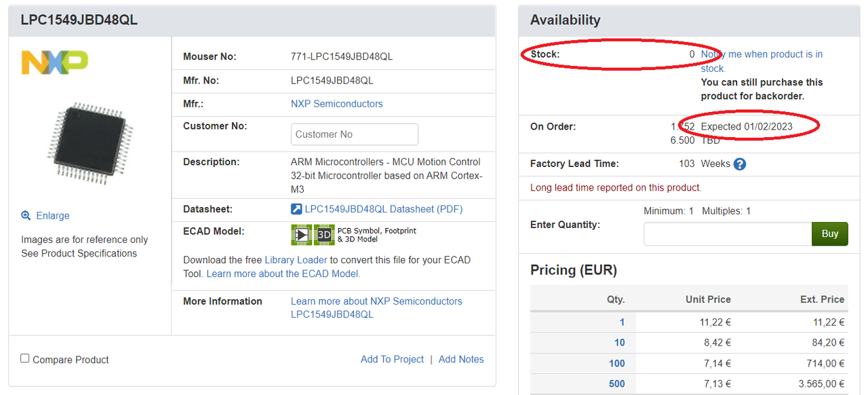
Task: Click the Availability panel heading
Action: 566,20
